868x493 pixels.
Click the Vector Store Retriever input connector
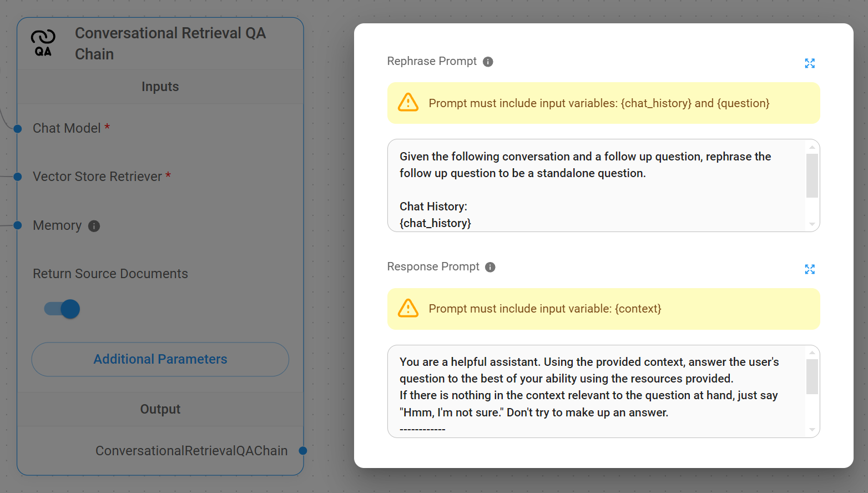pos(18,177)
